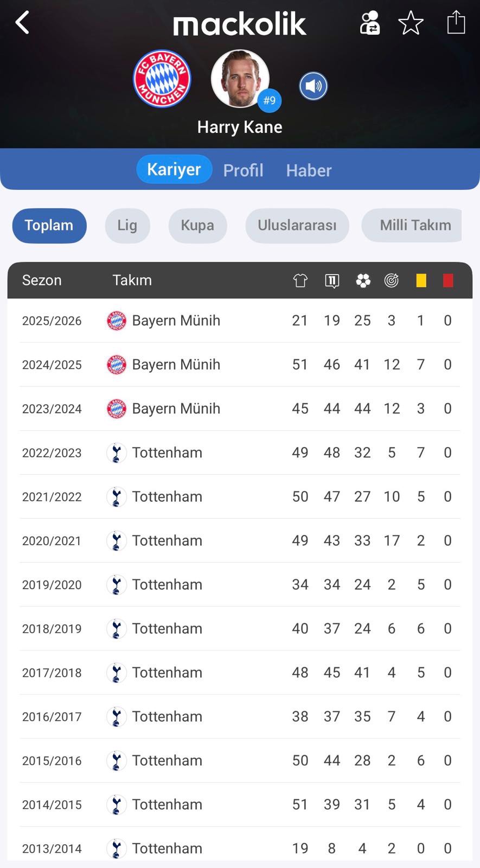Tap the star favorite icon
Image resolution: width=480 pixels, height=868 pixels.
pos(411,23)
